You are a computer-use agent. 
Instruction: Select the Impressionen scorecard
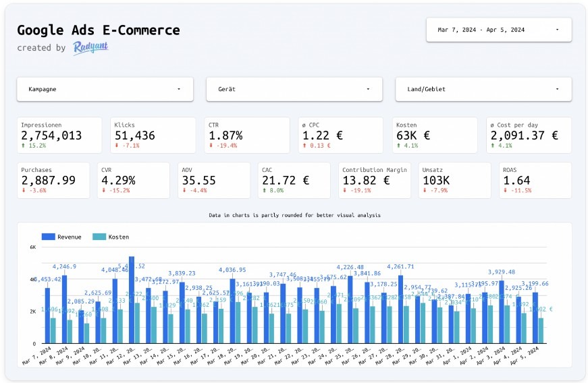click(59, 135)
